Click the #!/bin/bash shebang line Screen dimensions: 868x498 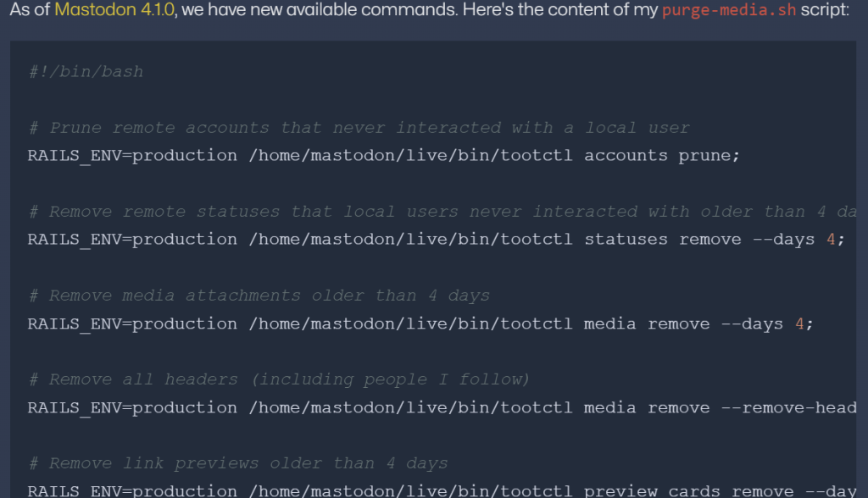pyautogui.click(x=86, y=72)
